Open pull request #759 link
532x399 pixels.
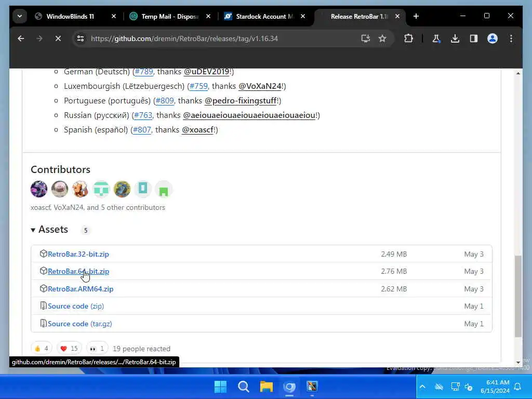click(x=198, y=86)
